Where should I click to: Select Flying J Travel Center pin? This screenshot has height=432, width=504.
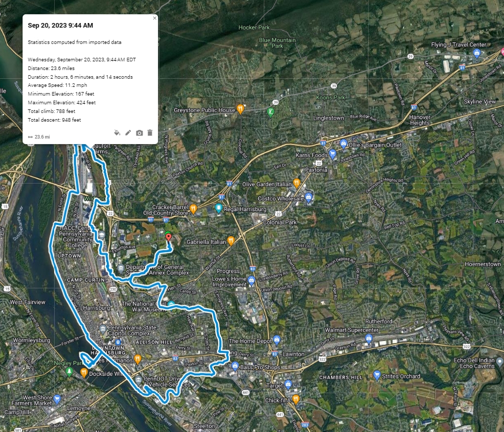click(477, 53)
